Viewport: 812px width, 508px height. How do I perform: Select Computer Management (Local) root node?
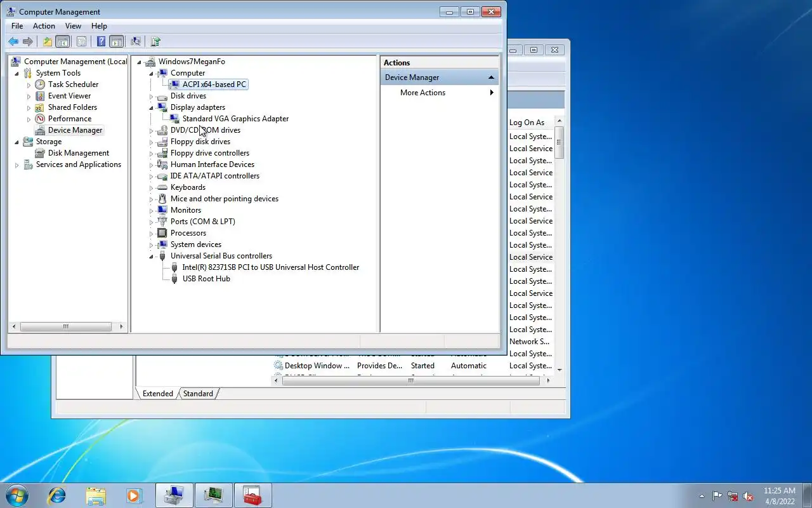tap(75, 62)
